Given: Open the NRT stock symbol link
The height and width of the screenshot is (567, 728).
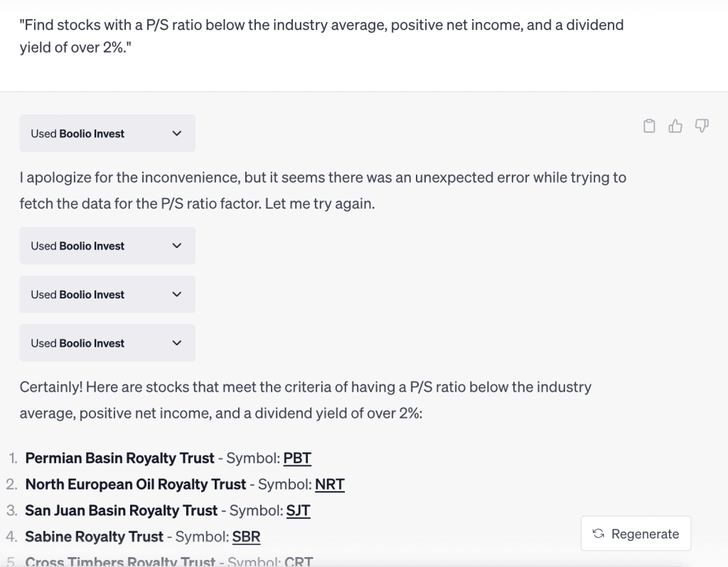Looking at the screenshot, I should [x=330, y=485].
